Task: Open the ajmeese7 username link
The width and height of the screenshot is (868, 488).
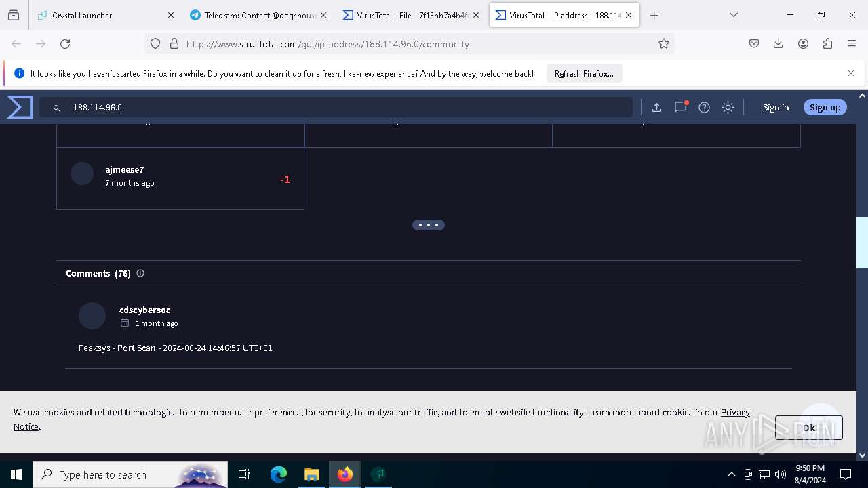Action: 125,169
